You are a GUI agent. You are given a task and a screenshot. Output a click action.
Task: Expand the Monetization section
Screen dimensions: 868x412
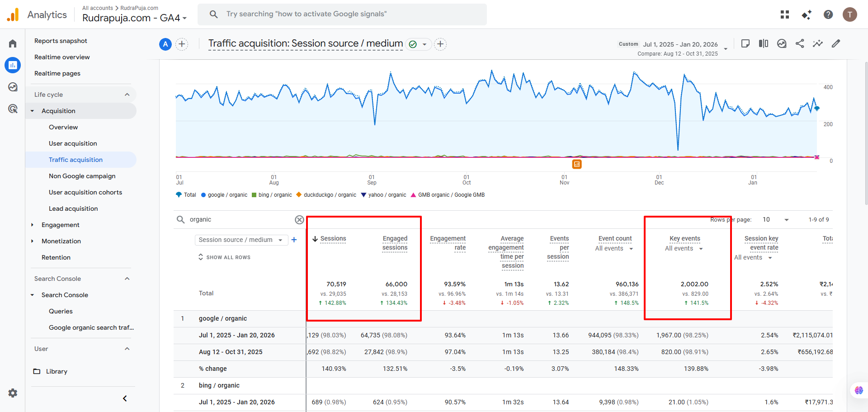click(32, 241)
